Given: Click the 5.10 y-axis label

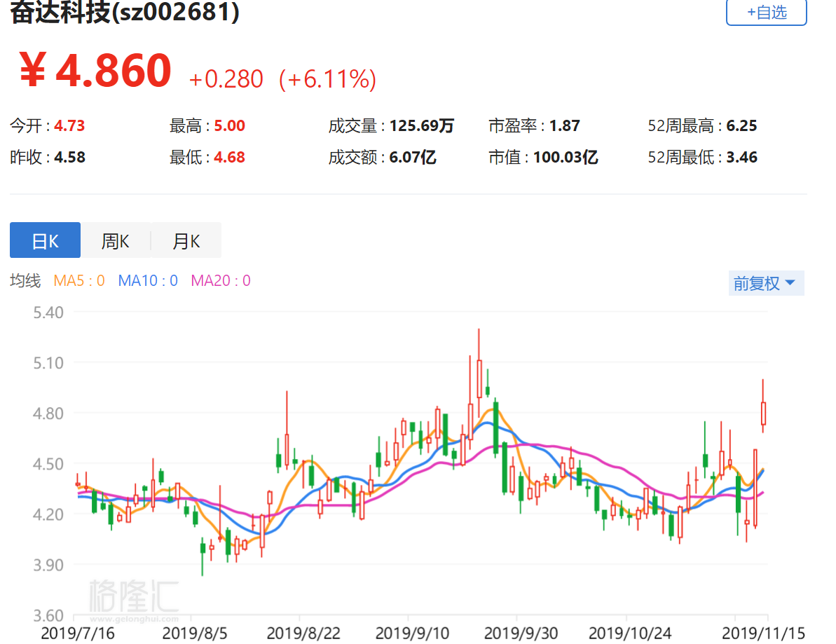Looking at the screenshot, I should [48, 363].
